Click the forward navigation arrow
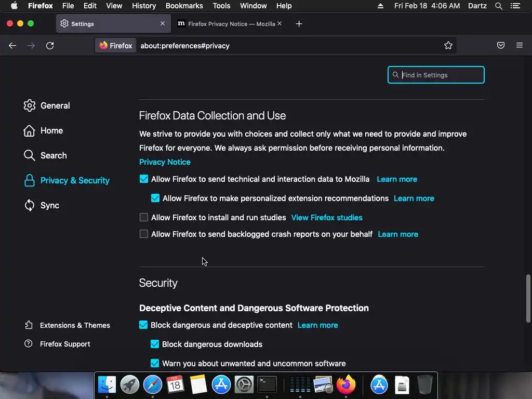Screen dimensions: 532x399 [31, 46]
